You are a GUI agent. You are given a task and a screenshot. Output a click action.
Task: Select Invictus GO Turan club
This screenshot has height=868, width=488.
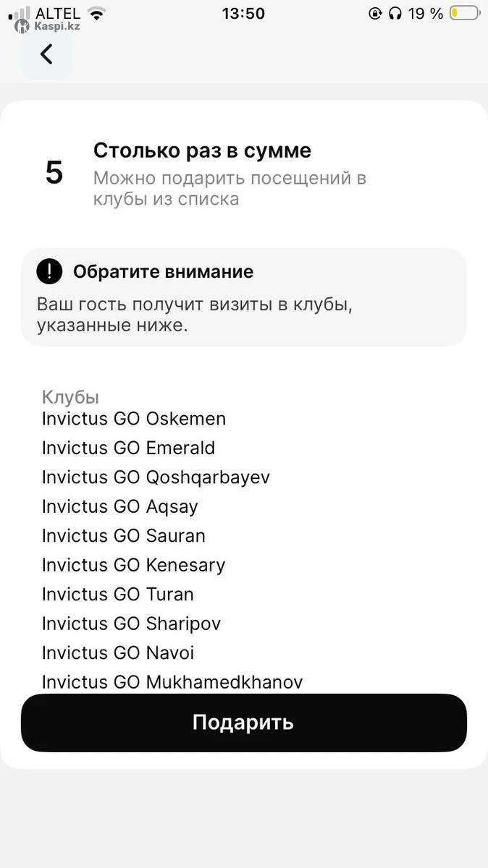point(118,595)
